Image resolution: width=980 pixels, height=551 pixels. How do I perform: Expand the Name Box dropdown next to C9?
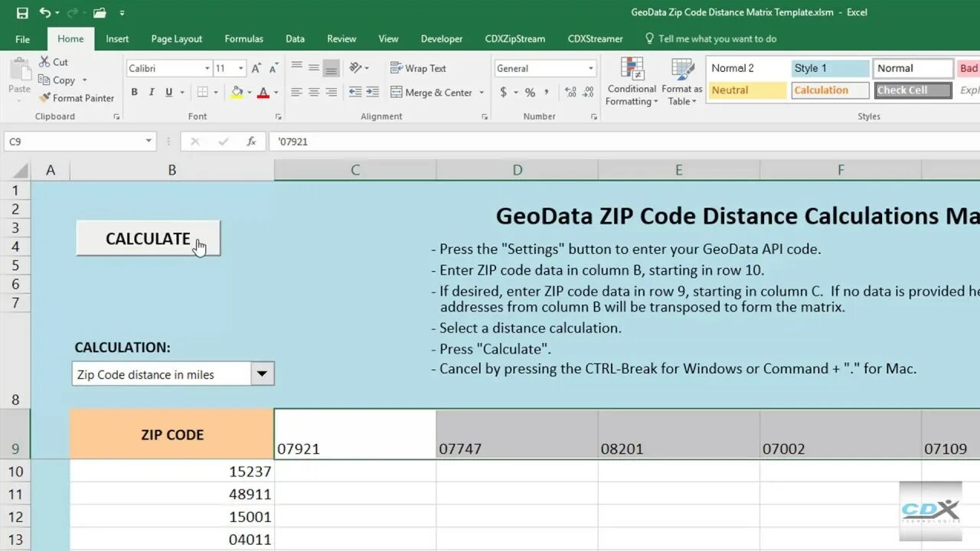click(149, 142)
